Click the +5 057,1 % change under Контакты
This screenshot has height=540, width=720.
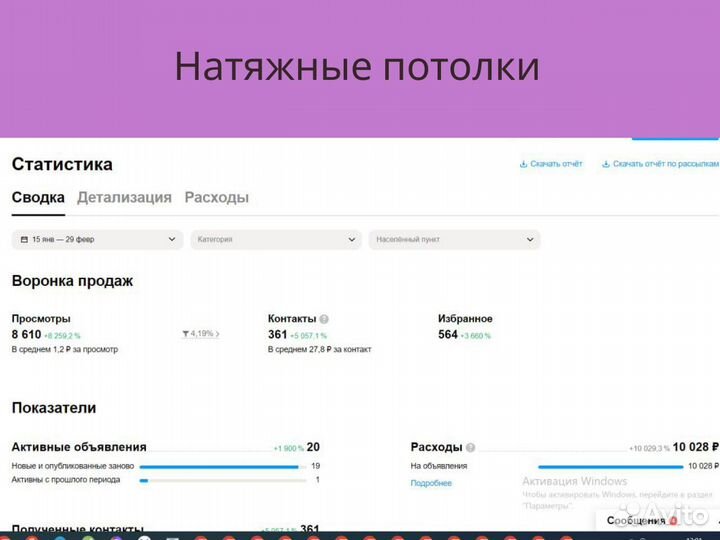(308, 336)
